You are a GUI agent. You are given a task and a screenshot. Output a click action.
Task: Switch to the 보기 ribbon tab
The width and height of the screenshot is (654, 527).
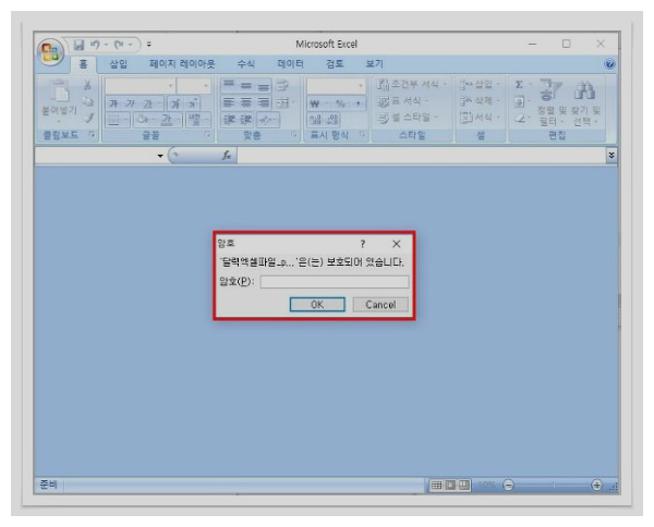375,64
